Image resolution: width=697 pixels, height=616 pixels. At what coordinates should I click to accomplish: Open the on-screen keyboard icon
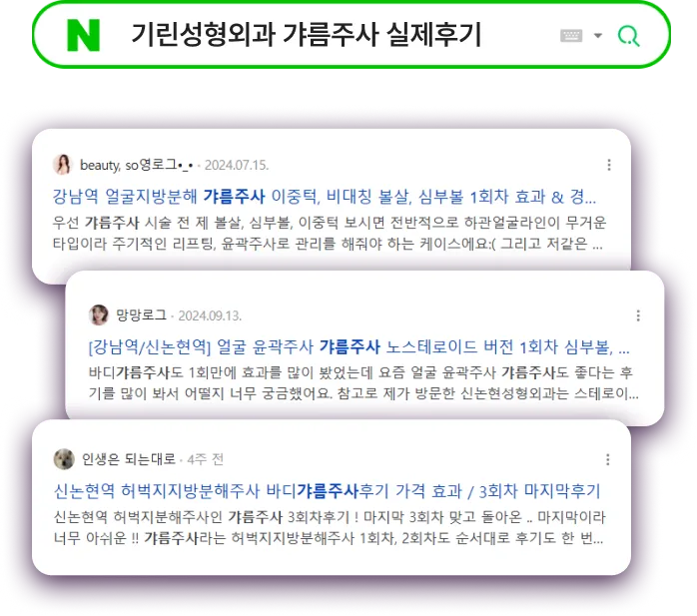click(x=571, y=36)
